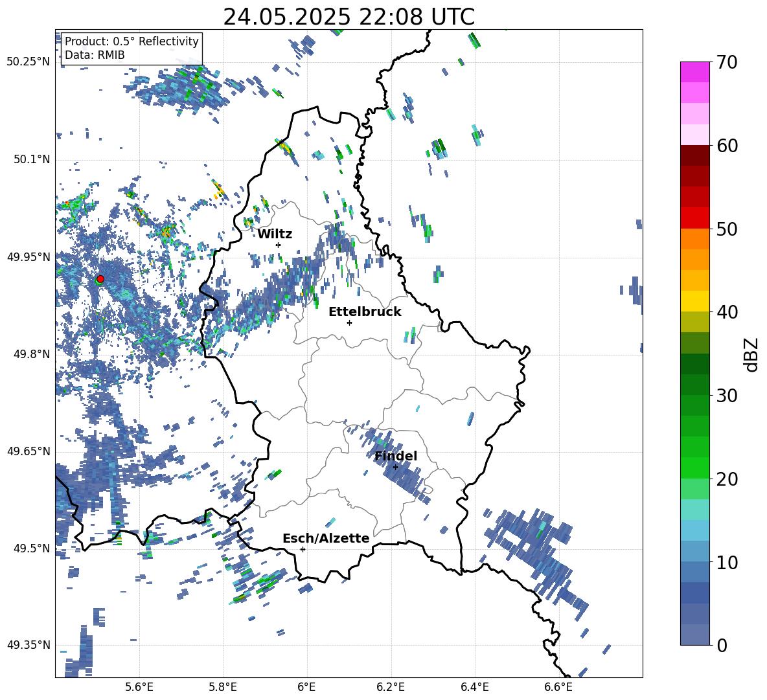Click the colorbar tick label 70
767x700 pixels.
[x=727, y=62]
